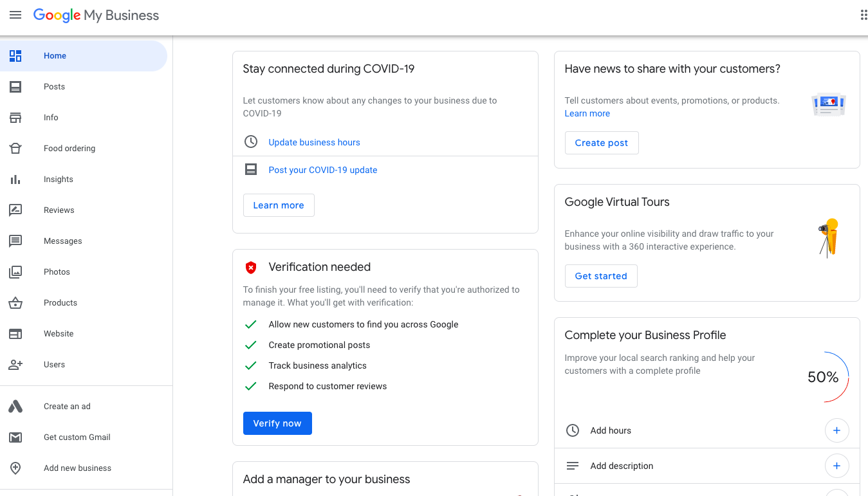Click the plus button for Add description
This screenshot has height=496, width=868.
(x=836, y=466)
